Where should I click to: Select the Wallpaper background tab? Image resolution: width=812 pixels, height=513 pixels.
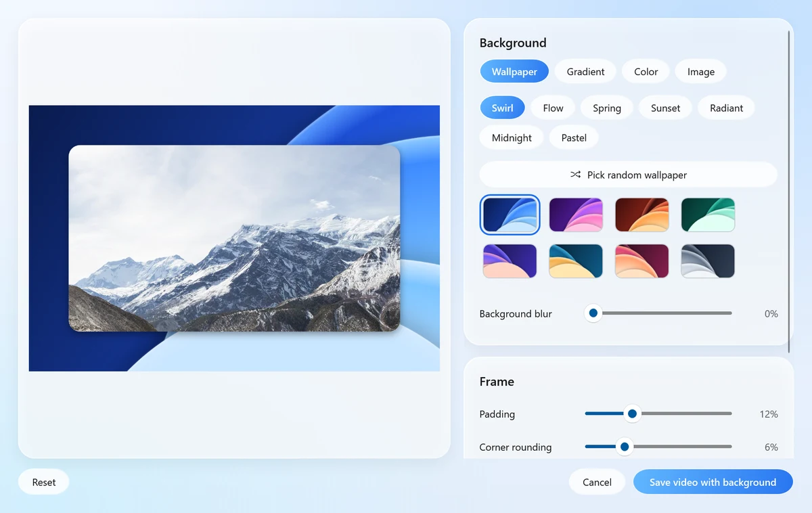(x=514, y=71)
